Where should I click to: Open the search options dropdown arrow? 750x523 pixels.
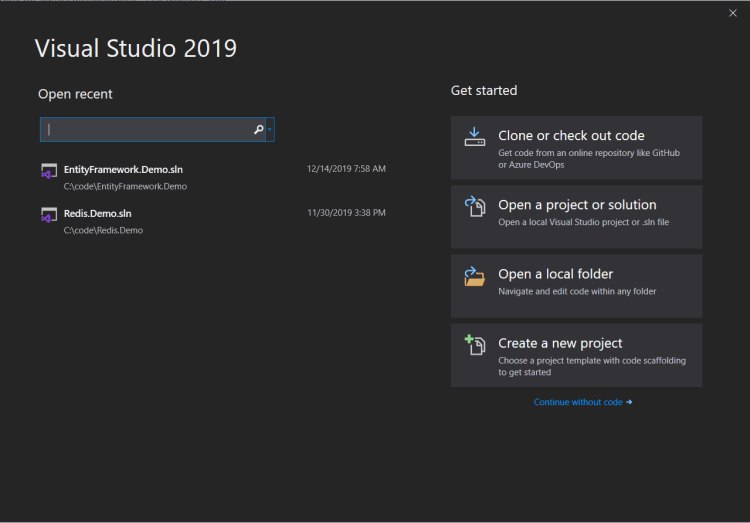pos(270,129)
